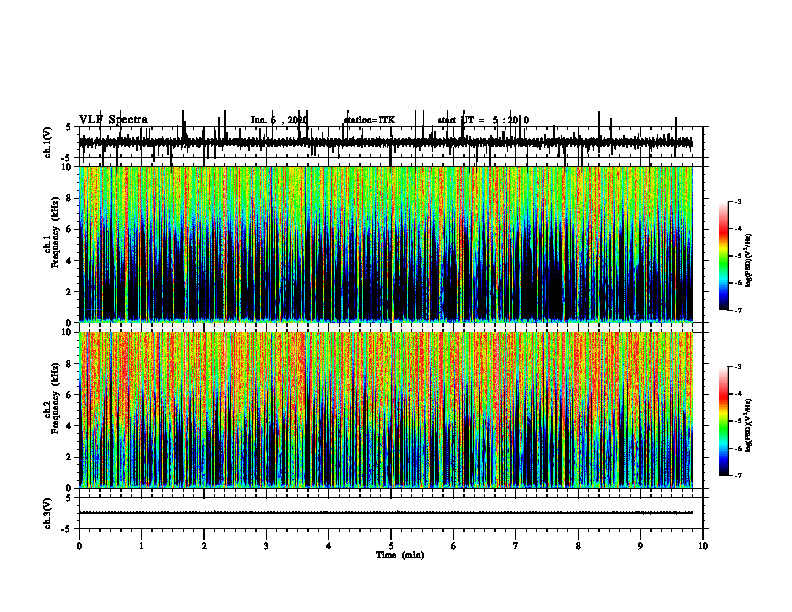Click time axis tick label "3"
The image size is (792, 612).
[266, 546]
